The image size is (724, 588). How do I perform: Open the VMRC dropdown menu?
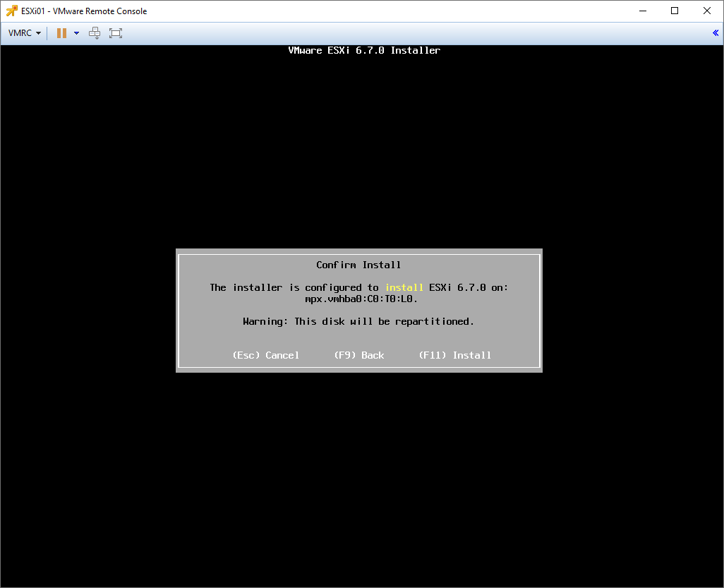coord(25,33)
